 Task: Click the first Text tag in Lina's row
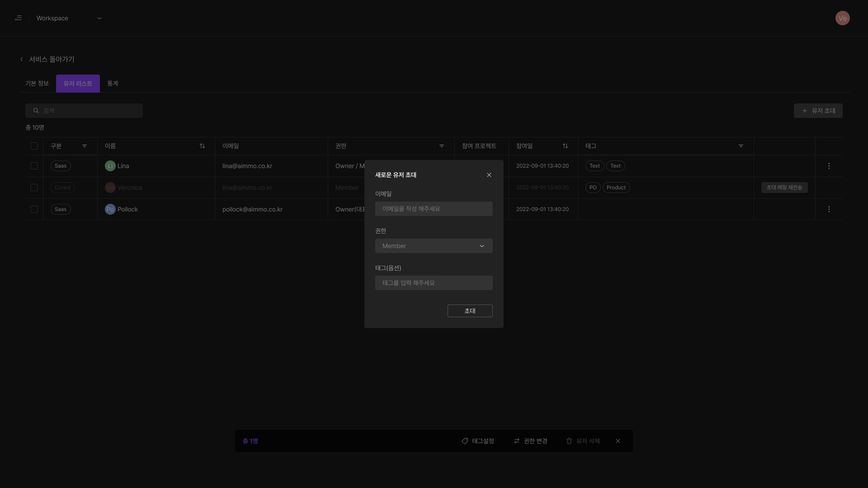click(x=594, y=166)
